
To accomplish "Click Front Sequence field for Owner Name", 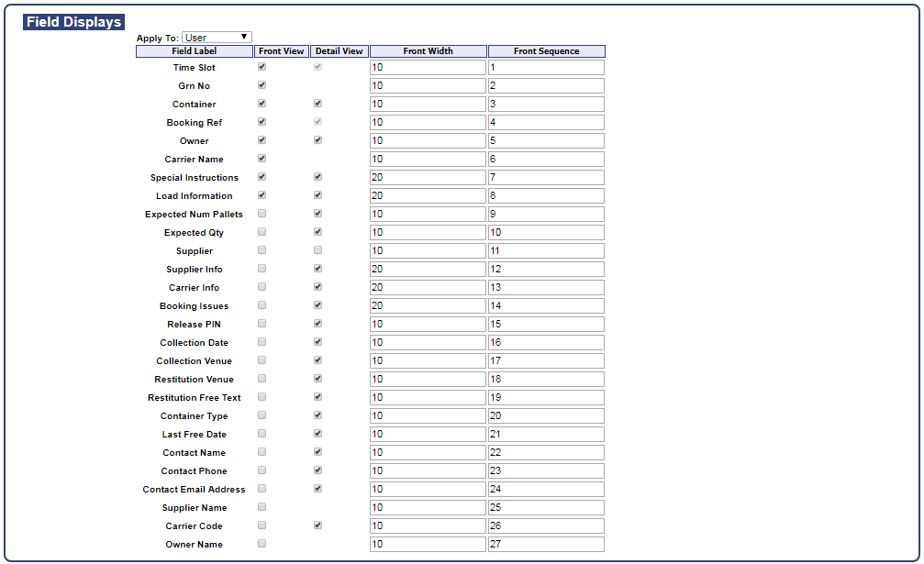I will coord(546,544).
